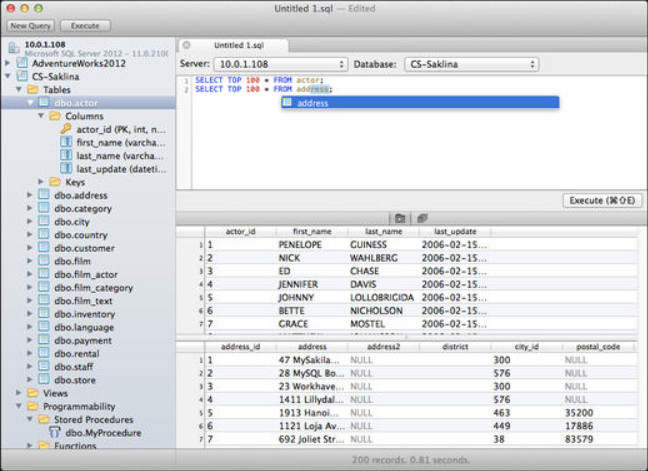Click the server icon beside 10.0.1.108
Image resolution: width=648 pixels, height=471 pixels.
14,48
